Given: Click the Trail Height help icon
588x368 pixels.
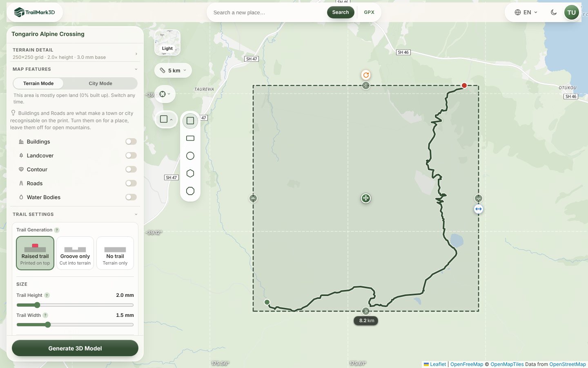Looking at the screenshot, I should pyautogui.click(x=47, y=295).
